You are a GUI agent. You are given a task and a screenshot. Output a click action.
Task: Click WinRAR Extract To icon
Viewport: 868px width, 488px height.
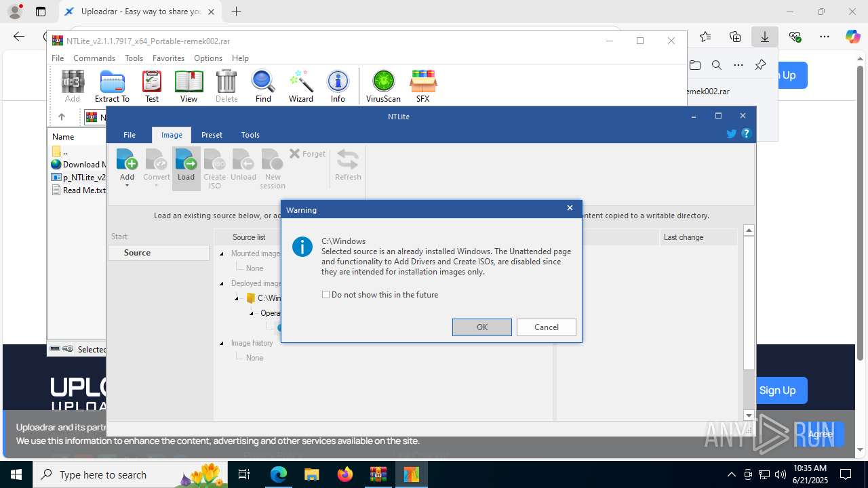tap(112, 86)
